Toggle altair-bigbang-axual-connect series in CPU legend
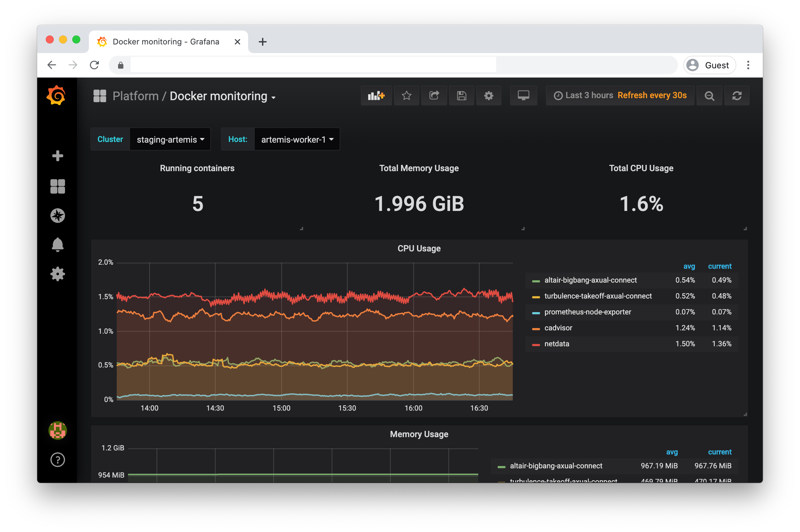The height and width of the screenshot is (532, 800). [x=590, y=280]
